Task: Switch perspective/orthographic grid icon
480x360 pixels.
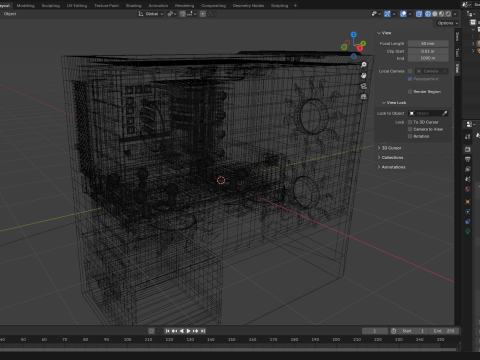Action: [364, 97]
